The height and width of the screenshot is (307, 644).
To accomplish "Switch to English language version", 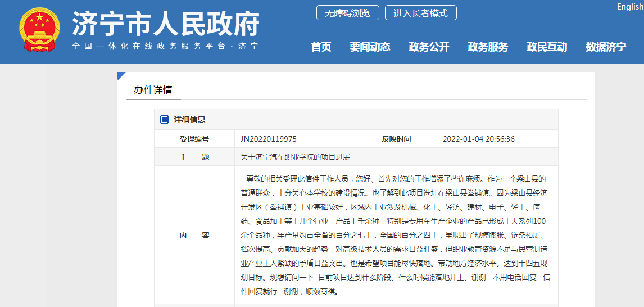I will [630, 7].
